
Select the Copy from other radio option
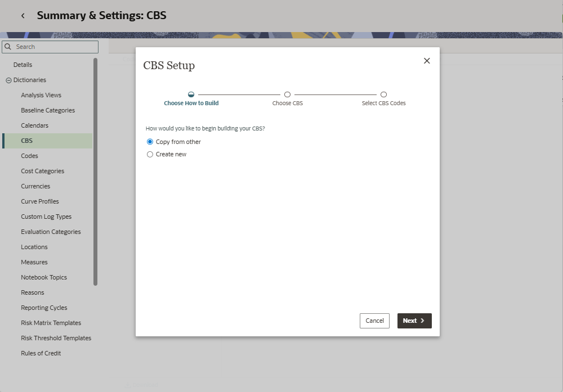click(150, 142)
